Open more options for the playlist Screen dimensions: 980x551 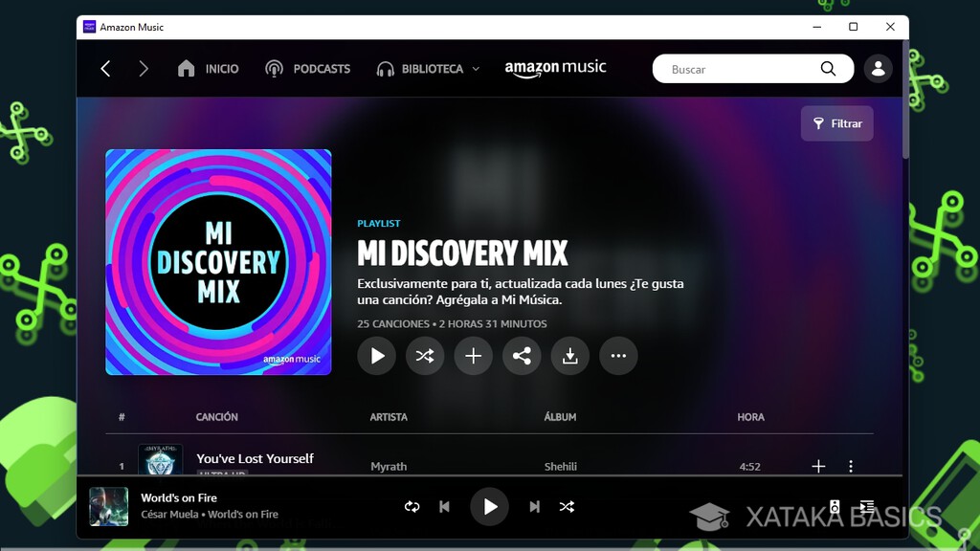coord(618,356)
